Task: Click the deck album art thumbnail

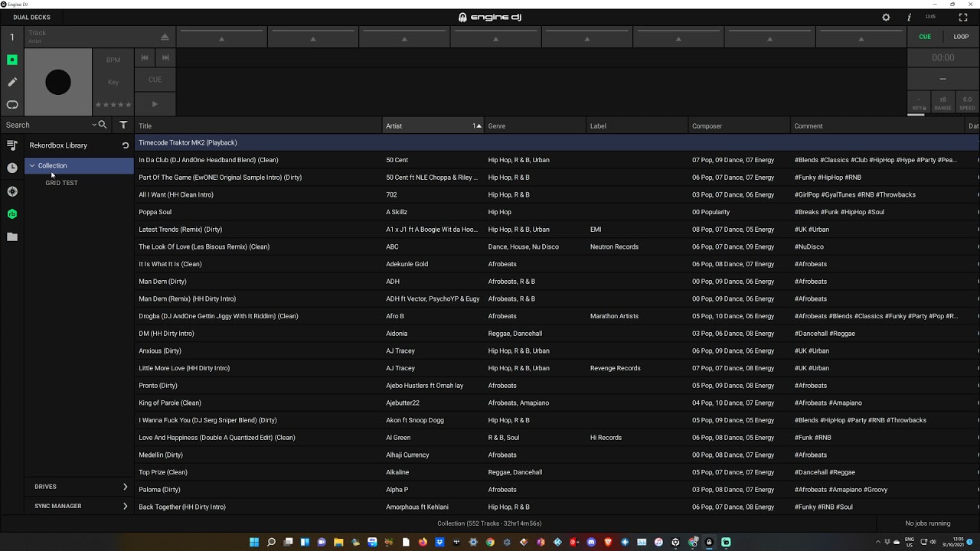Action: [58, 82]
